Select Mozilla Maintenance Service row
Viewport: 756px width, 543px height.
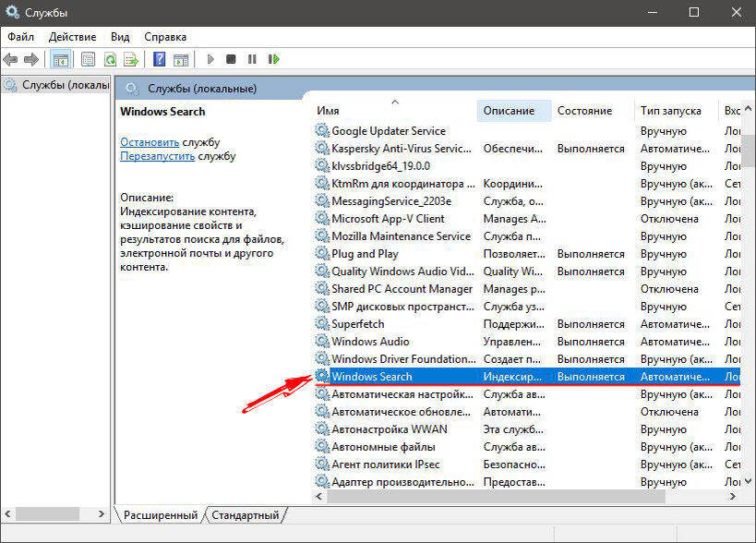527,236
